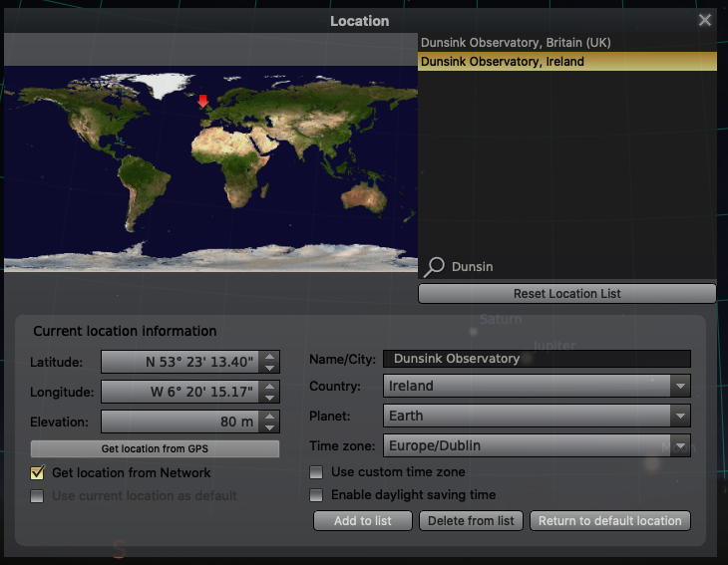
Task: Open the Time zone dropdown Europe/Dublin
Action: coord(537,445)
